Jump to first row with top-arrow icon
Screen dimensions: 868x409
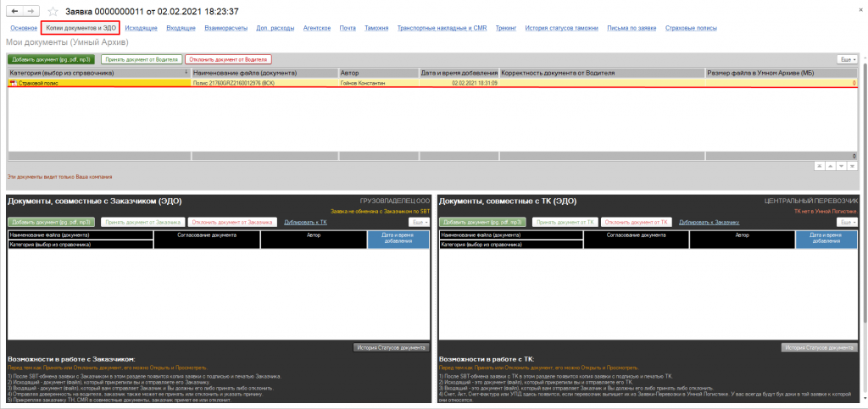[820, 166]
